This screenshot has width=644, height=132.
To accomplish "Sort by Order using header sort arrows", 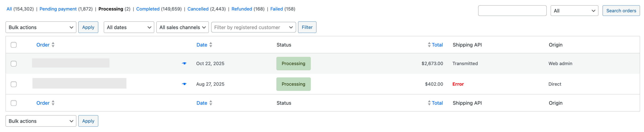I will 53,45.
